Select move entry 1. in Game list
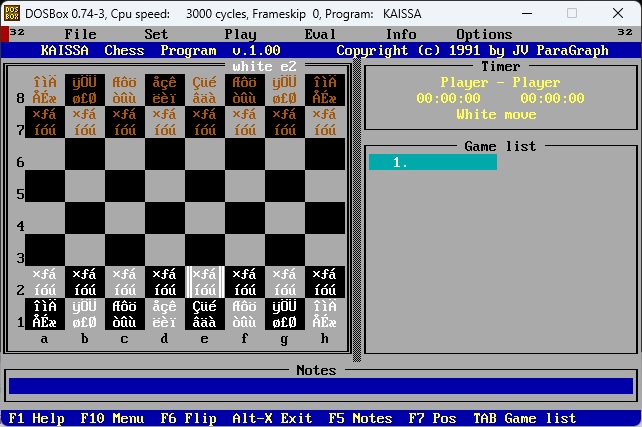 point(433,162)
